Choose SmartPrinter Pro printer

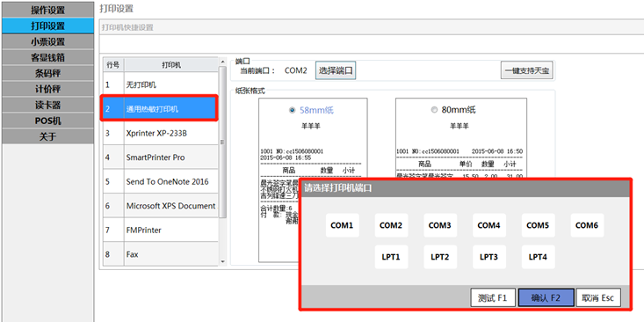160,157
